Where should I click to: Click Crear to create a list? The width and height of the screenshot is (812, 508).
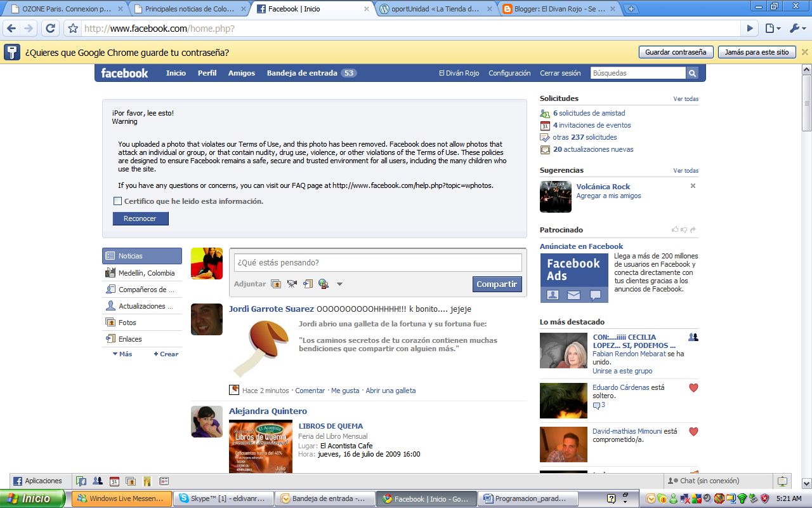pos(166,354)
